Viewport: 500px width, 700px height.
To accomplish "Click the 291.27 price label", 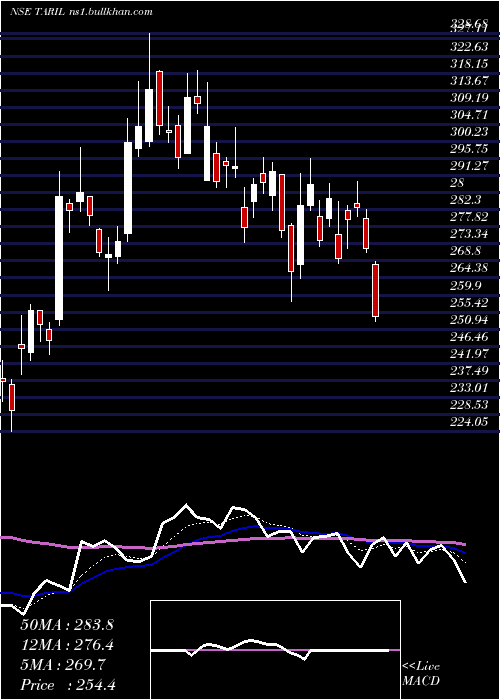I will coord(469,166).
